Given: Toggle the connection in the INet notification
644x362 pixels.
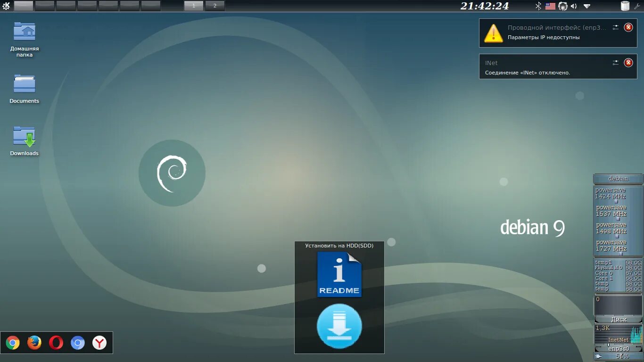Looking at the screenshot, I should click(x=615, y=62).
